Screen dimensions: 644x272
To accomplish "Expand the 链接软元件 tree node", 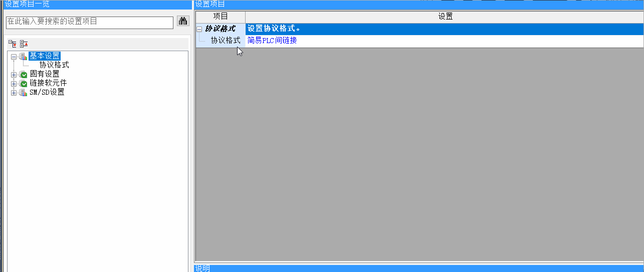I will point(14,83).
